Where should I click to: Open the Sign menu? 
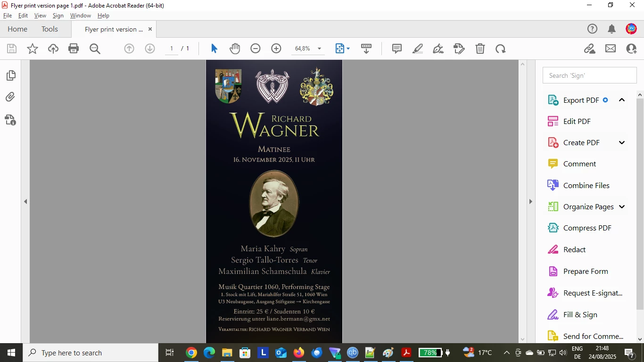[x=58, y=16]
